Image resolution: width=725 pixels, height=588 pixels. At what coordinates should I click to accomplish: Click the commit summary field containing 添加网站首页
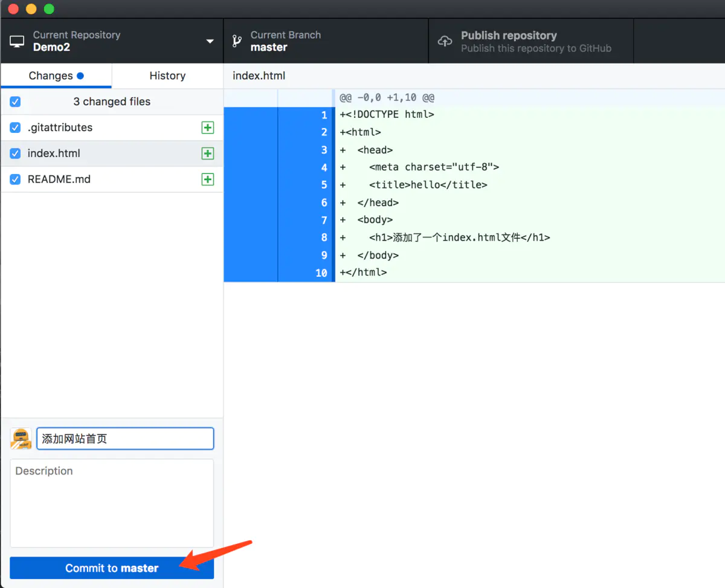(x=125, y=438)
